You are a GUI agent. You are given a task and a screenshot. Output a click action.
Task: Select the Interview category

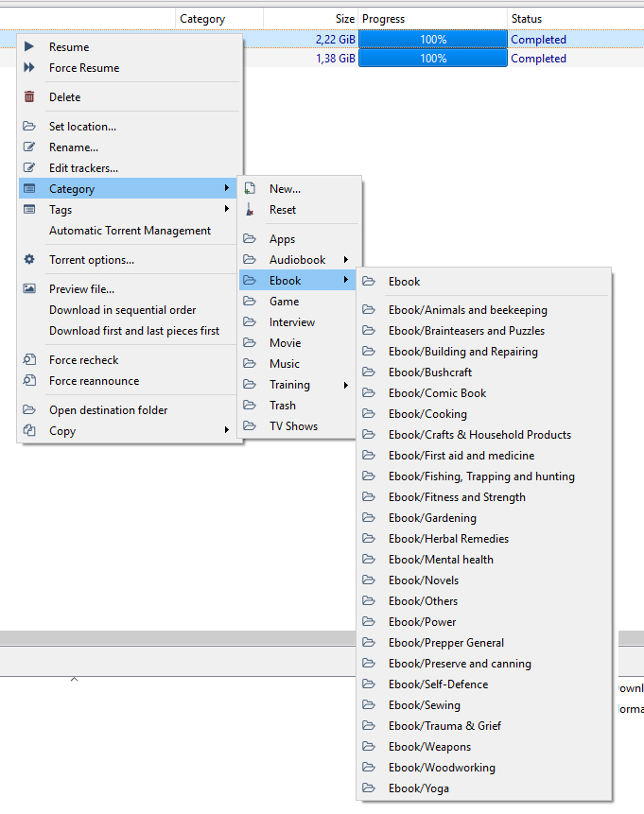pyautogui.click(x=298, y=321)
